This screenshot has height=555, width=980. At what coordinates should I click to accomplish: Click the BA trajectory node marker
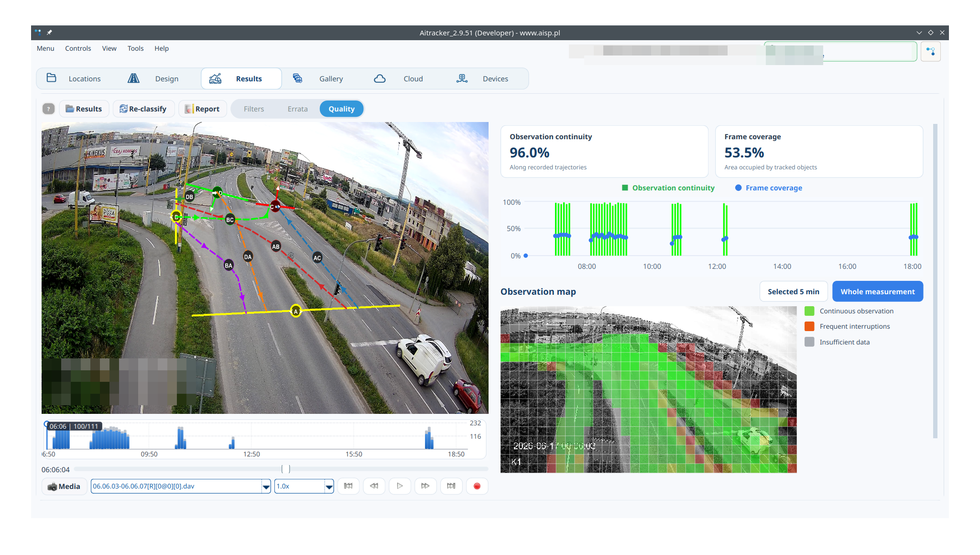pos(229,265)
